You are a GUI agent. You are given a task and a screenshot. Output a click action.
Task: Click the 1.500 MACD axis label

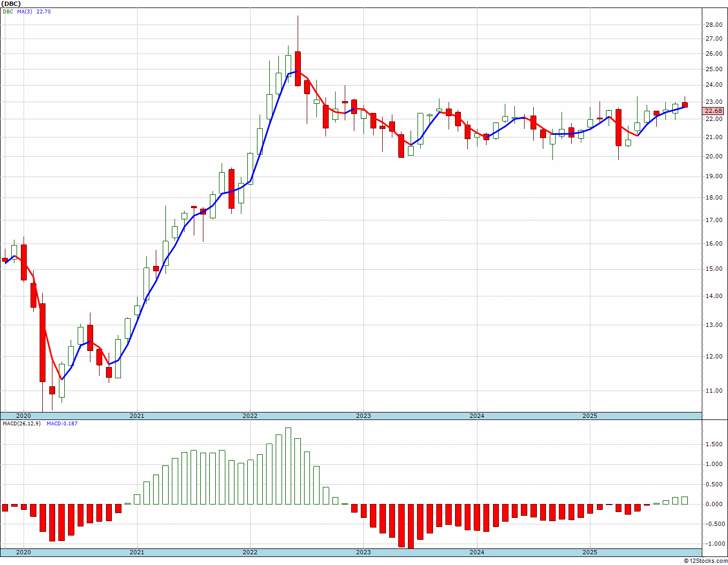(x=715, y=444)
